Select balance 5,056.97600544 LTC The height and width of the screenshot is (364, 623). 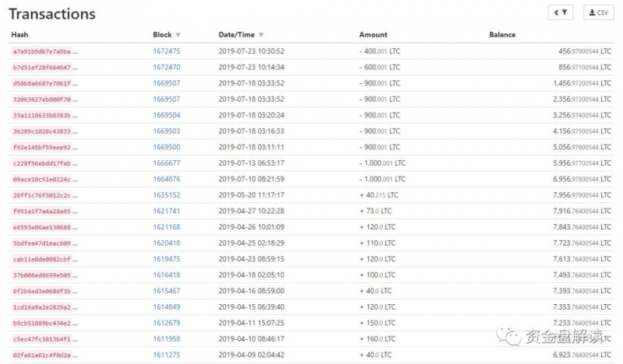(582, 147)
